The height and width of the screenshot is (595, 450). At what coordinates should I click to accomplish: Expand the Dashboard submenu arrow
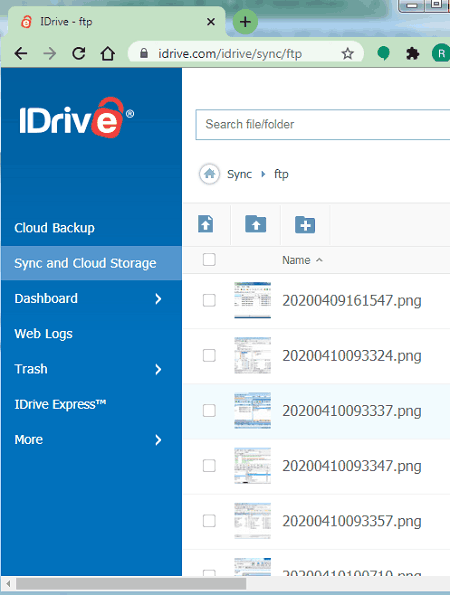point(158,299)
